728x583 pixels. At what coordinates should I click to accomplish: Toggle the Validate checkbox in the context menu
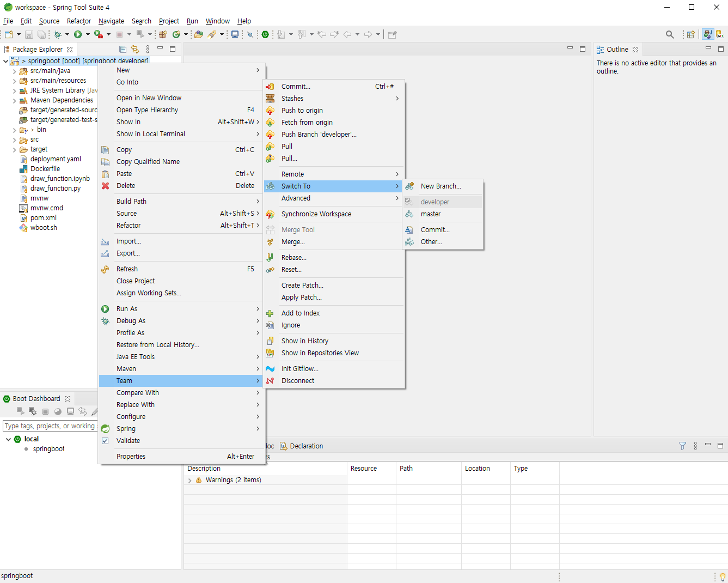(x=105, y=441)
